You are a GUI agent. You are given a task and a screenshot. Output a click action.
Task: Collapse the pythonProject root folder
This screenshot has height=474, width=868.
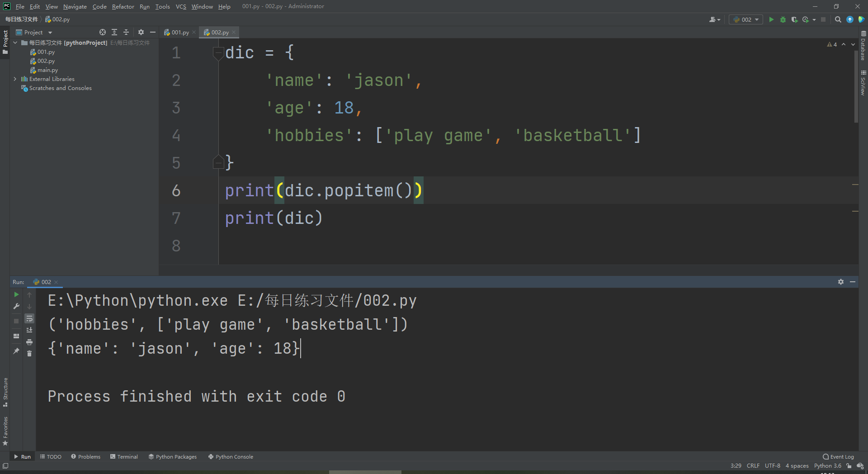[x=15, y=43]
